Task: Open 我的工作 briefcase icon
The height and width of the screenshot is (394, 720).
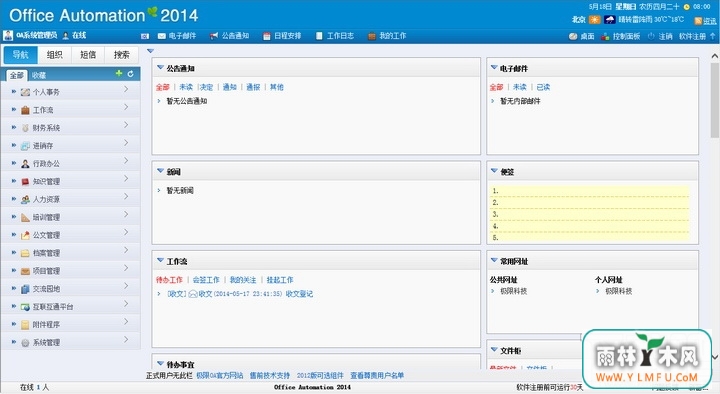Action: tap(371, 36)
